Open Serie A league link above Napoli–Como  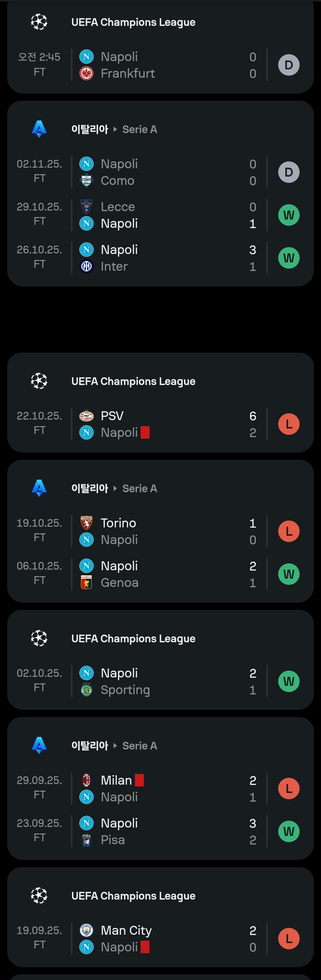[139, 129]
